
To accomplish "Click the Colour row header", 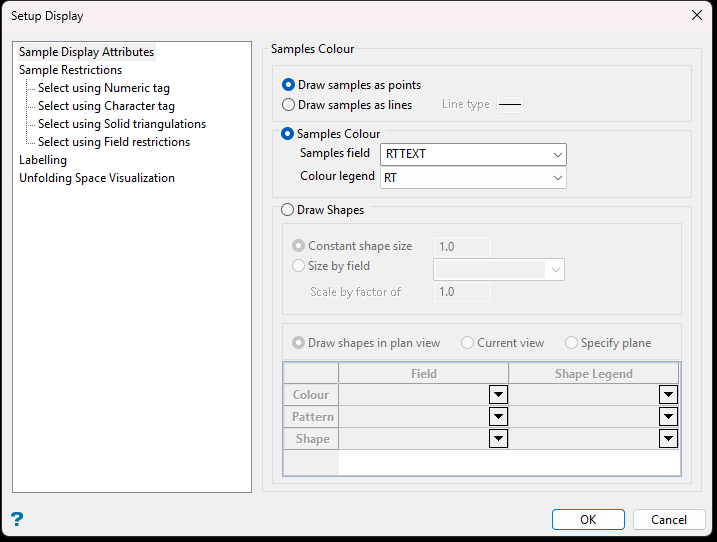I will click(x=311, y=395).
